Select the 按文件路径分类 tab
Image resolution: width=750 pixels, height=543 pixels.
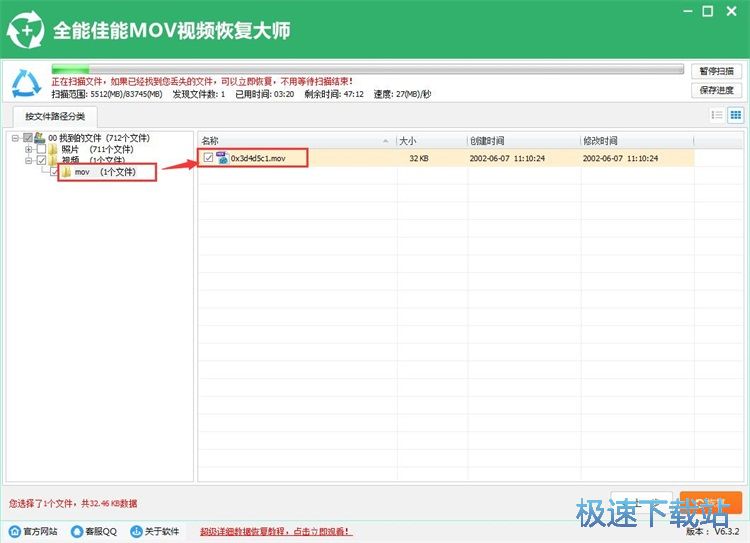(55, 116)
